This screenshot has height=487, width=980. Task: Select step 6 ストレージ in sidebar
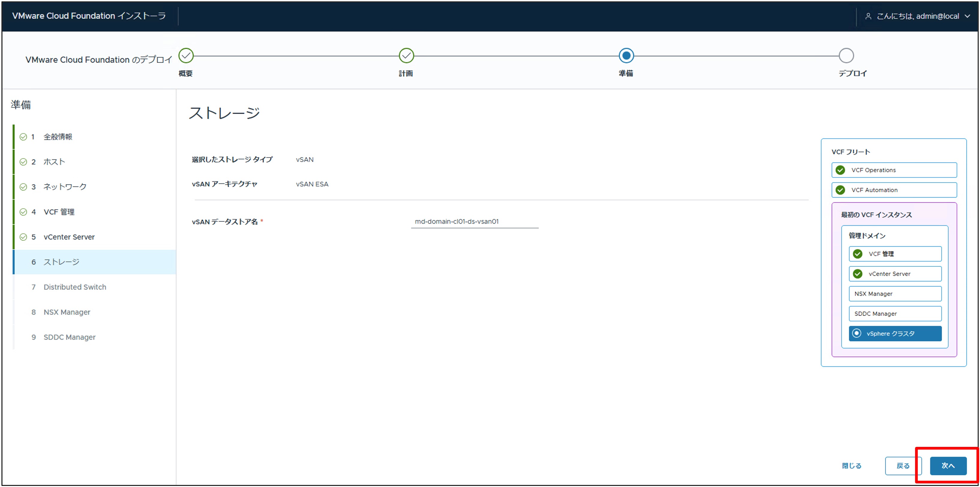[x=94, y=262]
